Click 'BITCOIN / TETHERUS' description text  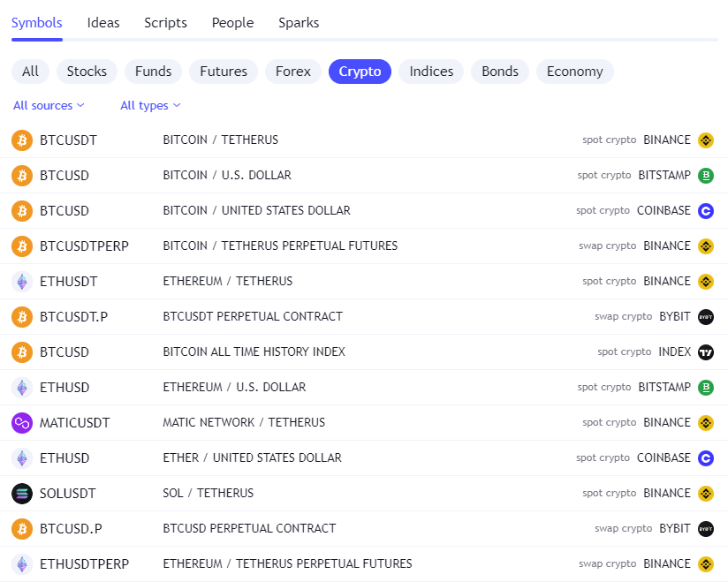point(221,140)
